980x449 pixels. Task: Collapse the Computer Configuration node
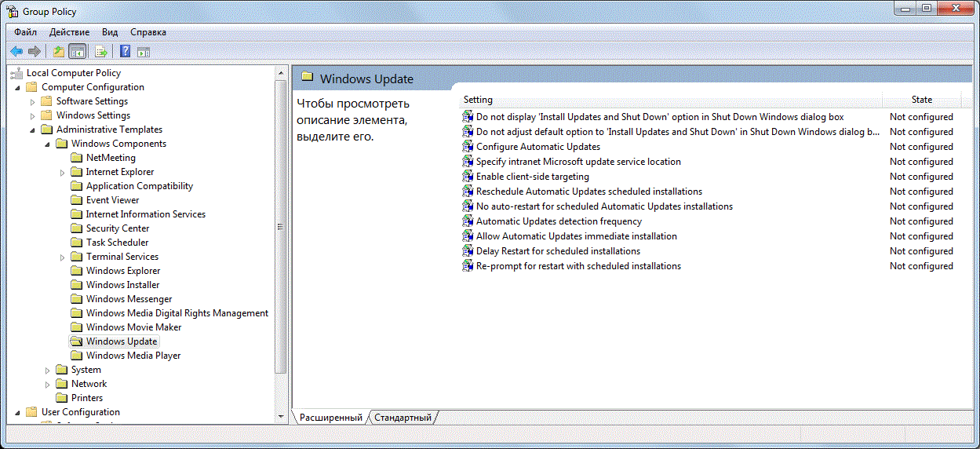point(17,87)
